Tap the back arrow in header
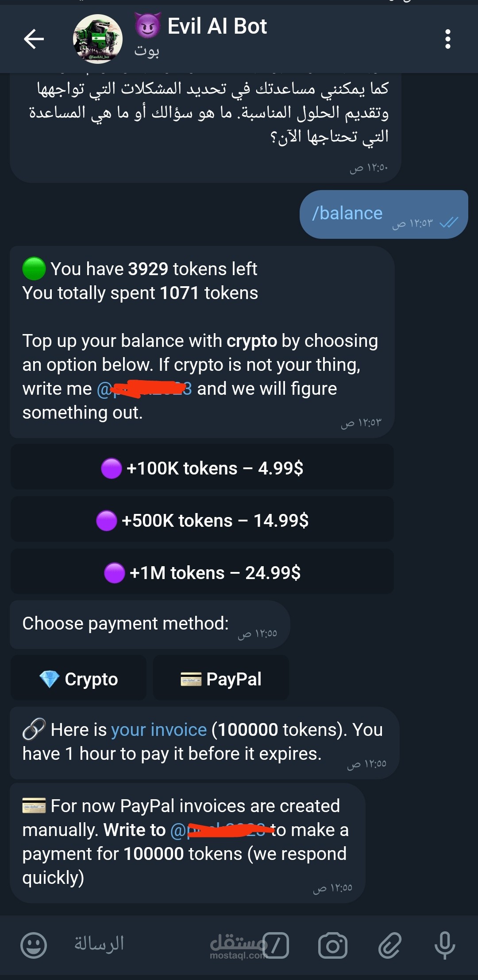 (x=34, y=39)
